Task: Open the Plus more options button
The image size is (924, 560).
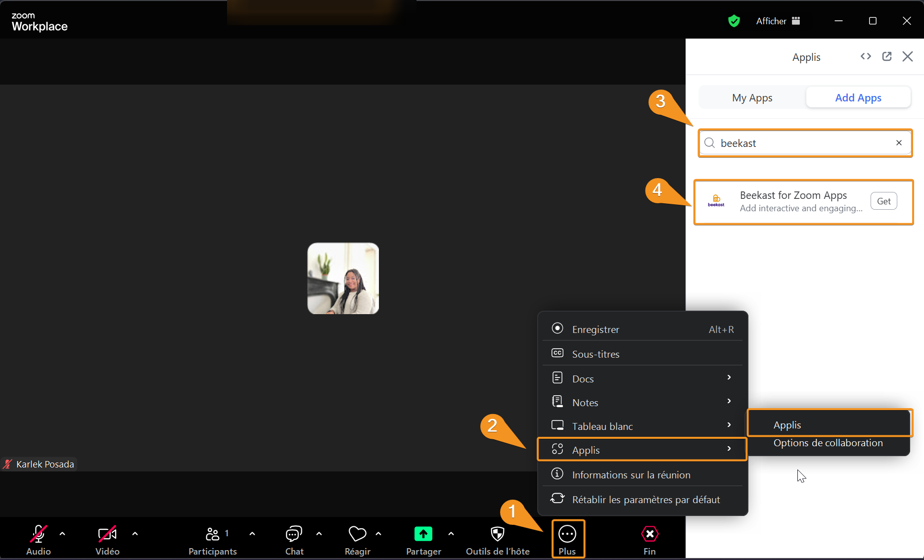Action: (567, 539)
